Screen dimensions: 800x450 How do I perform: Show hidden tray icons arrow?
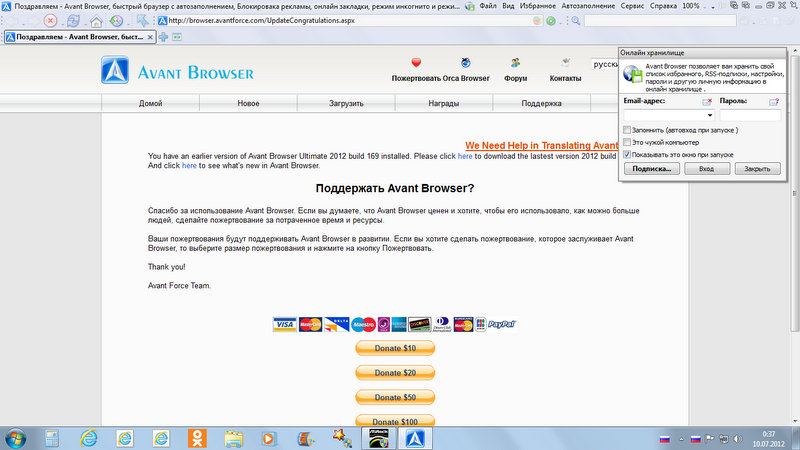coord(681,439)
